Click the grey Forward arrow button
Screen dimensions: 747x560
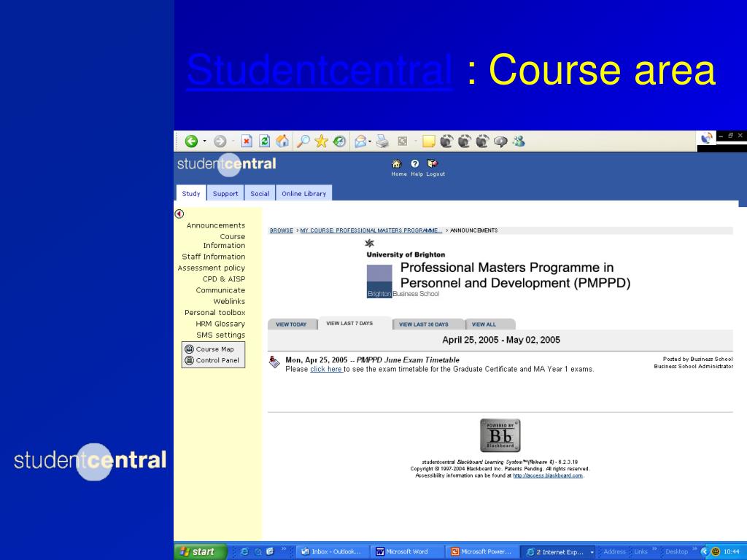tap(220, 141)
